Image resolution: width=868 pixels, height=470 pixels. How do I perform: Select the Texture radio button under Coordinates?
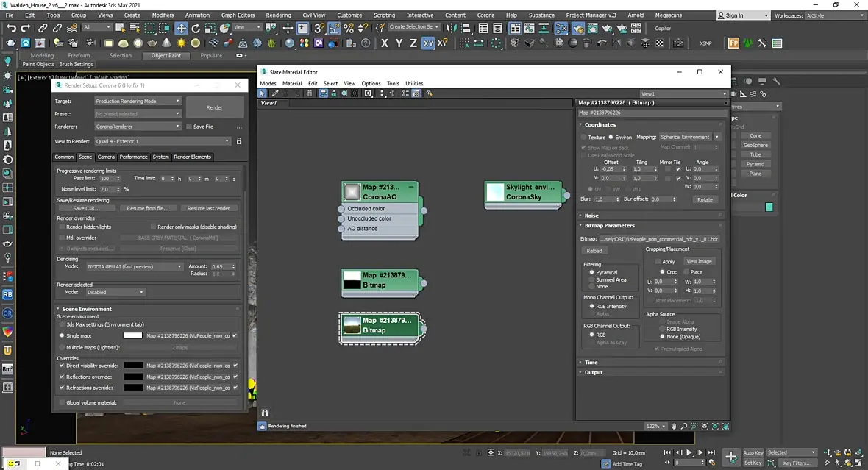tap(584, 137)
